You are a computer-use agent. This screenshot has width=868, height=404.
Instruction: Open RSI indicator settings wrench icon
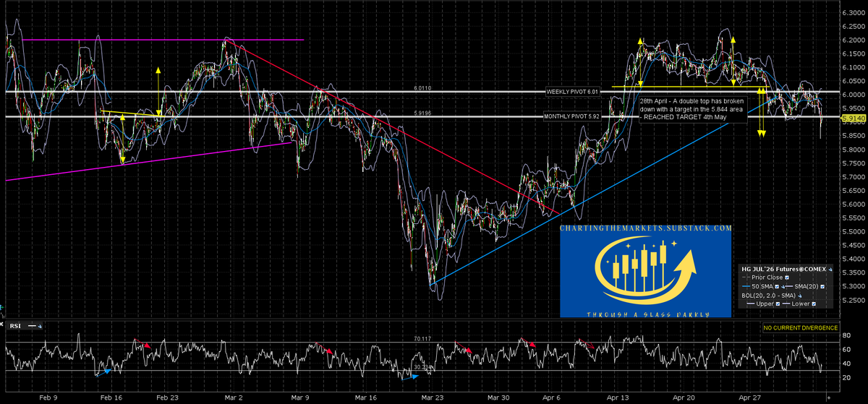(x=40, y=326)
